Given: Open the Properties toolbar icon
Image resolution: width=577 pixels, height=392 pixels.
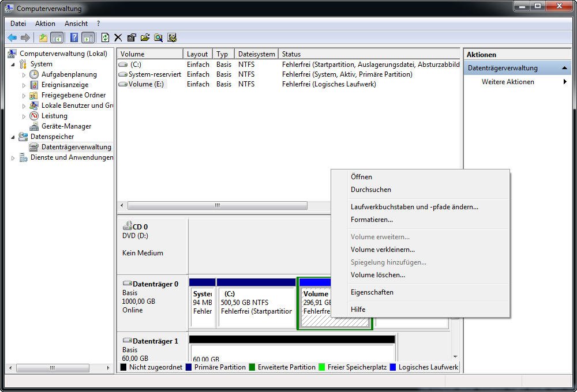Looking at the screenshot, I should [x=132, y=37].
